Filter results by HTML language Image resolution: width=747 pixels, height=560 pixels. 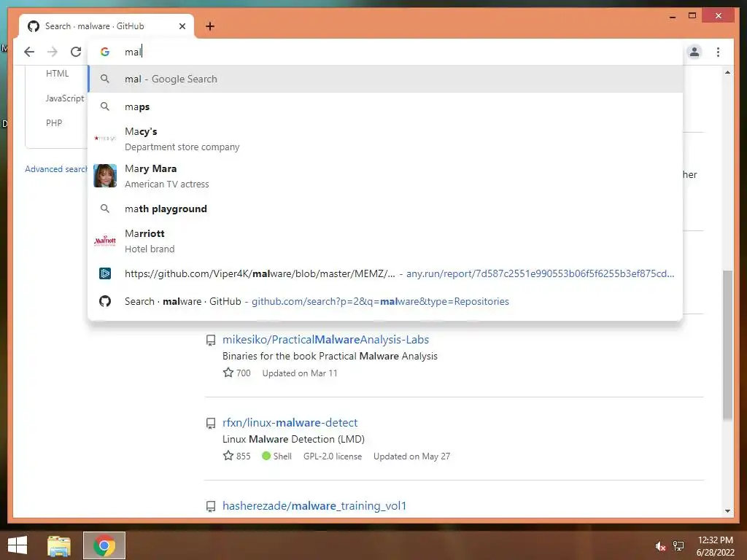pos(57,74)
